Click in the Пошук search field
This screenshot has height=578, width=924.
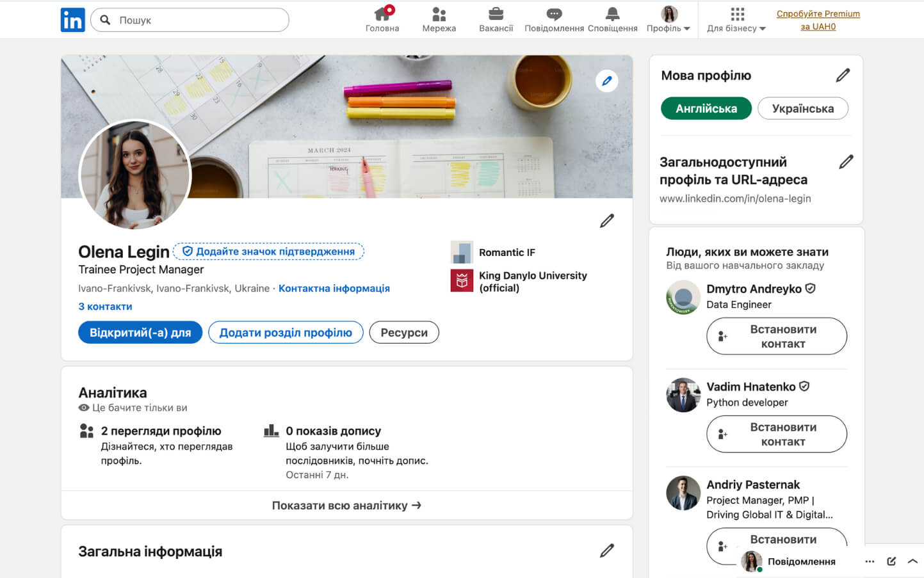199,20
